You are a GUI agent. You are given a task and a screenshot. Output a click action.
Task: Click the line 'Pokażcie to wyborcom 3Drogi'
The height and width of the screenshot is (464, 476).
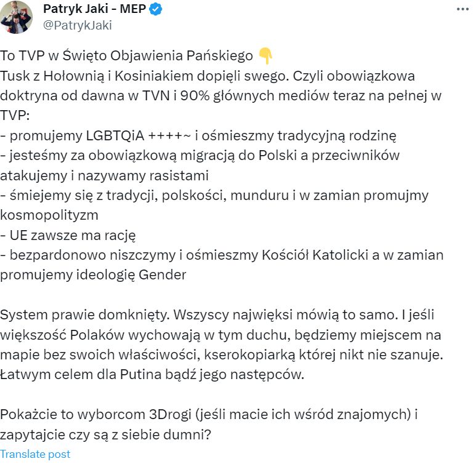[209, 414]
